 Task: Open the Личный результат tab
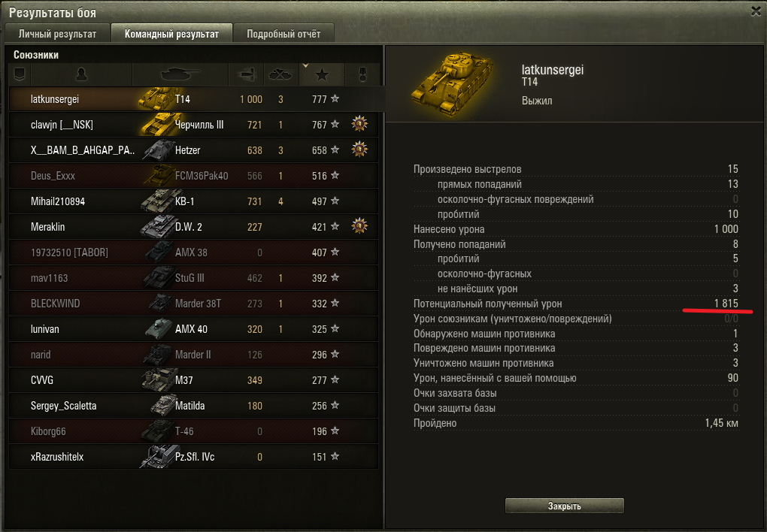click(57, 34)
